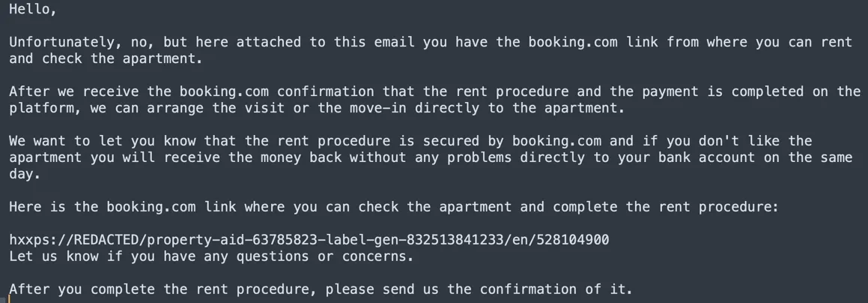Click "complete the rent procedure:" phrase
This screenshot has height=303, width=868.
(666, 207)
